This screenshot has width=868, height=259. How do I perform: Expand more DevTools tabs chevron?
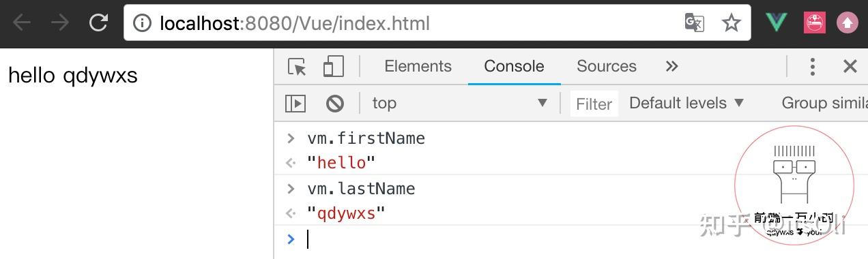click(672, 66)
